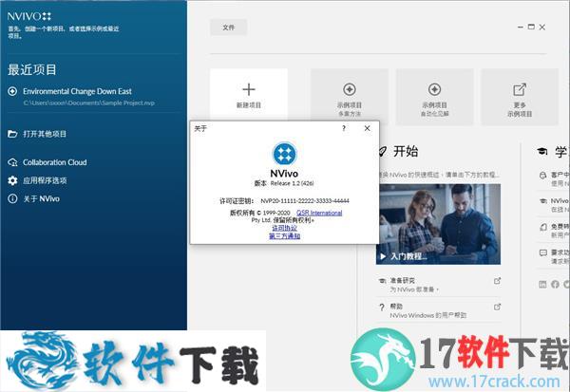Click the folder icon for 打开其他项目

coord(12,134)
